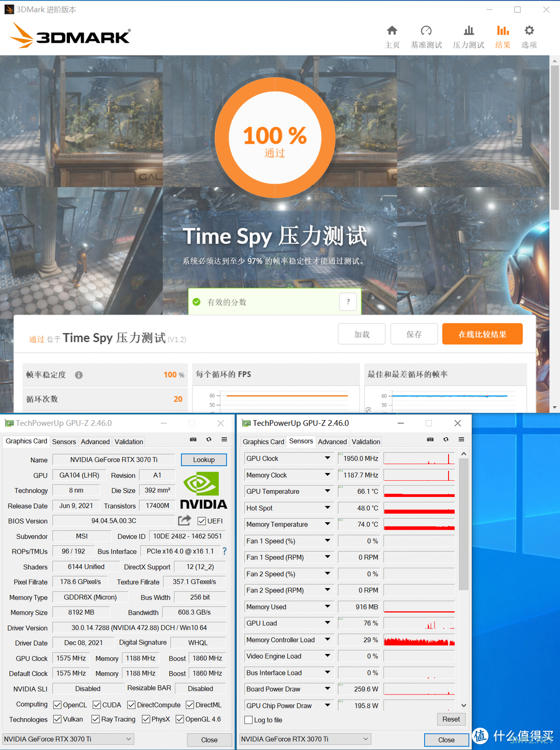Image resolution: width=560 pixels, height=750 pixels.
Task: Switch to Sensors tab in left GPU-Z window
Action: (64, 442)
